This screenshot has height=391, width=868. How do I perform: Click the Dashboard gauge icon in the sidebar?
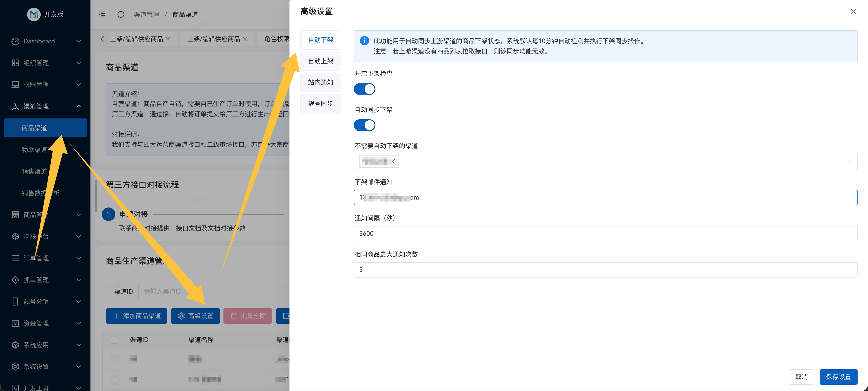tap(15, 41)
